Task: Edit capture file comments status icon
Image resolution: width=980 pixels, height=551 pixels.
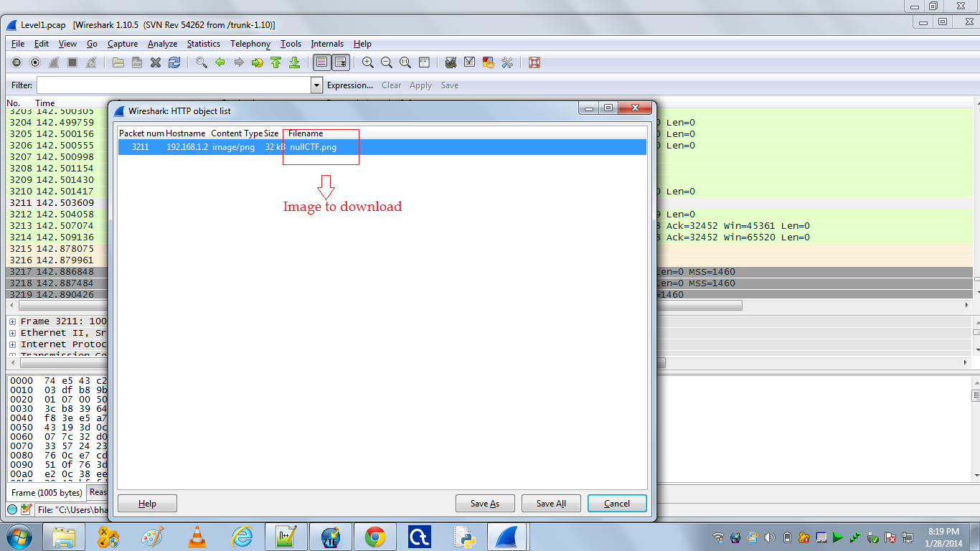Action: point(27,509)
